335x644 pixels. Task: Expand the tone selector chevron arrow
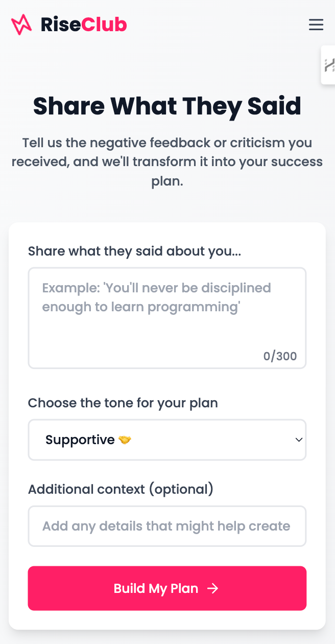(x=299, y=440)
